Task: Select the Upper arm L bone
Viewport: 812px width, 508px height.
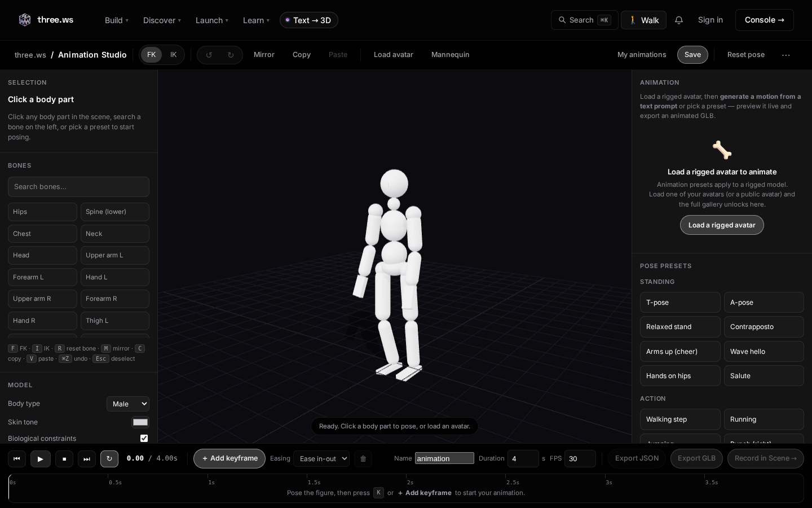Action: pyautogui.click(x=115, y=255)
